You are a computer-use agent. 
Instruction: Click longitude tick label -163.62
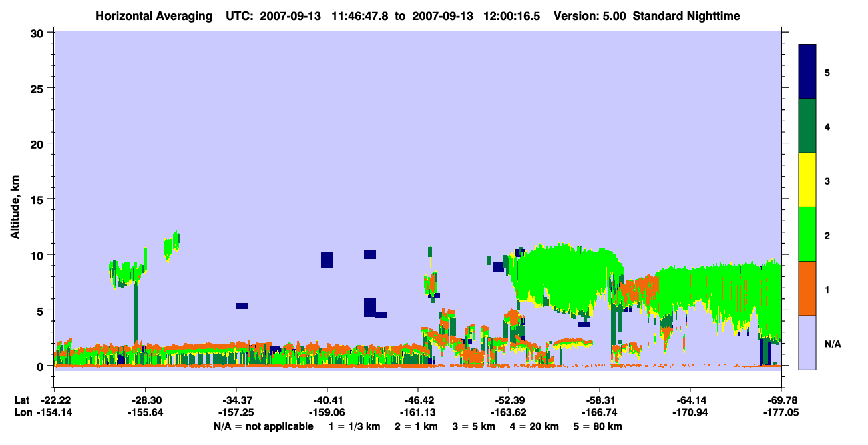click(509, 412)
